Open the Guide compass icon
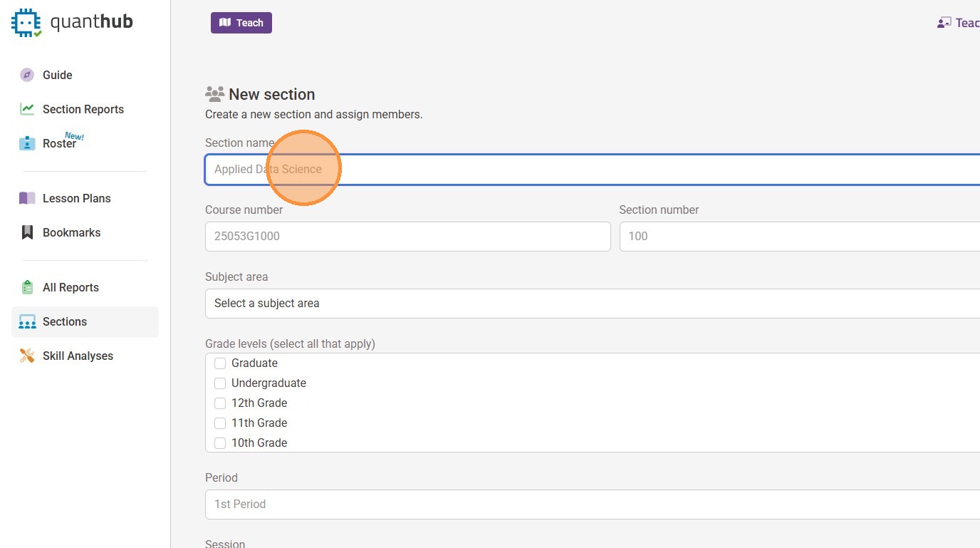Screen dimensions: 980x548 (x=27, y=75)
